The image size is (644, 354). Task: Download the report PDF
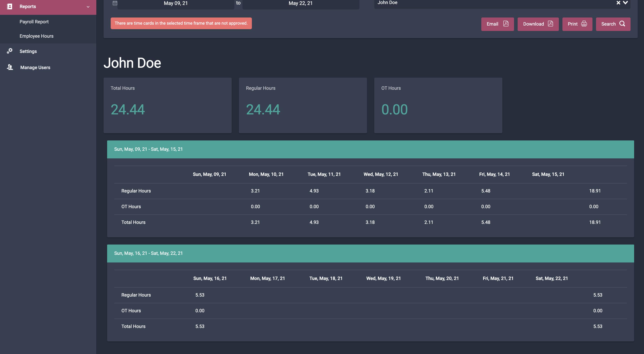point(538,24)
